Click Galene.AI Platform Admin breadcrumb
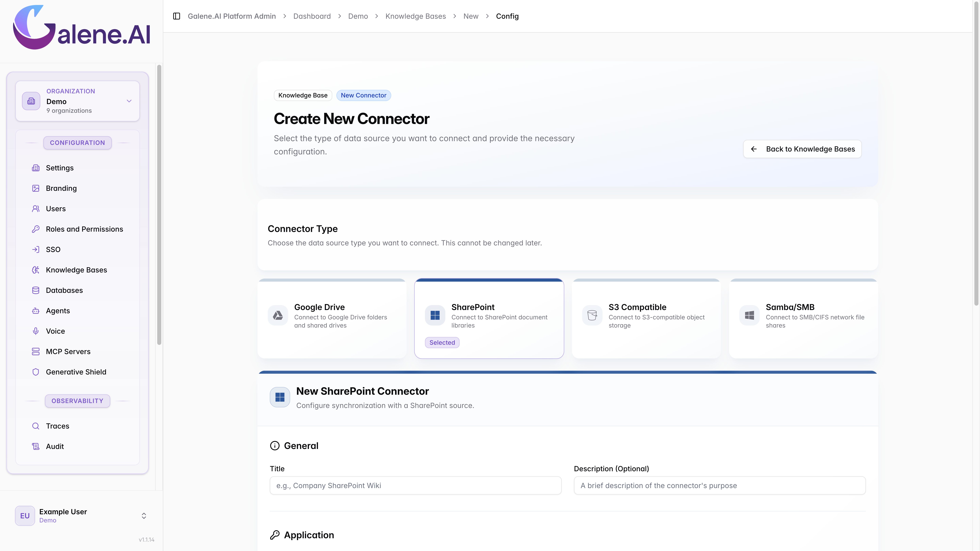Screen dimensions: 980x551 click(x=232, y=16)
